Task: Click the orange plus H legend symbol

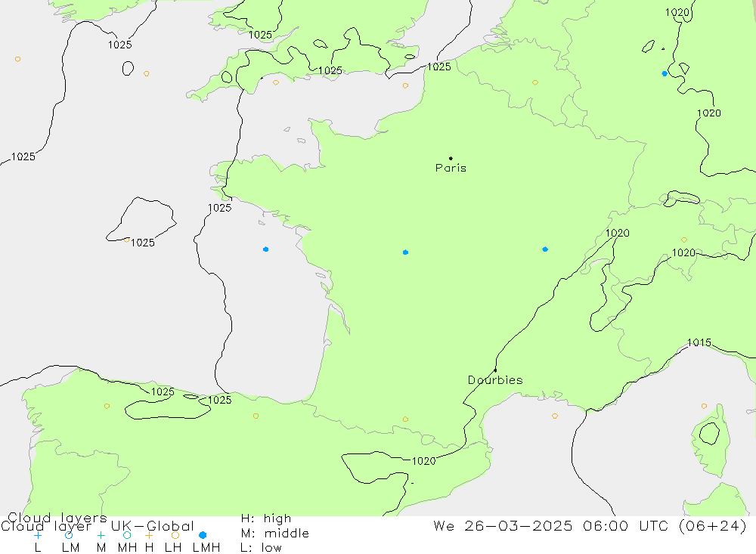Action: [x=149, y=535]
